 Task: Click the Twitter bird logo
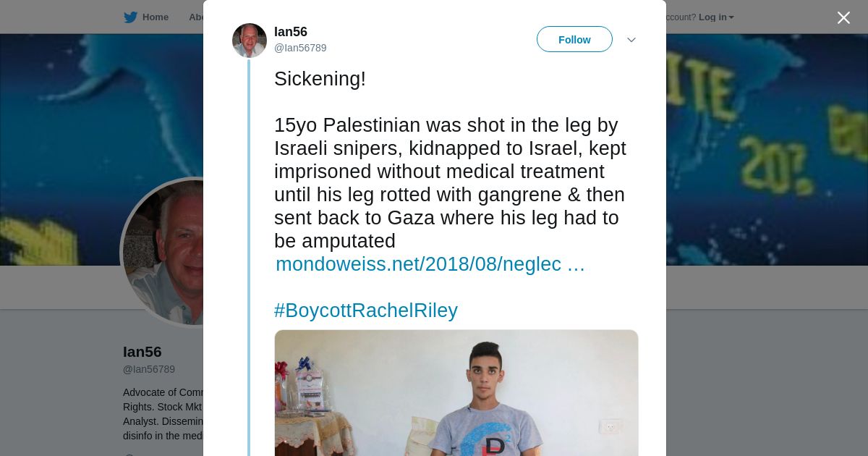(x=130, y=17)
